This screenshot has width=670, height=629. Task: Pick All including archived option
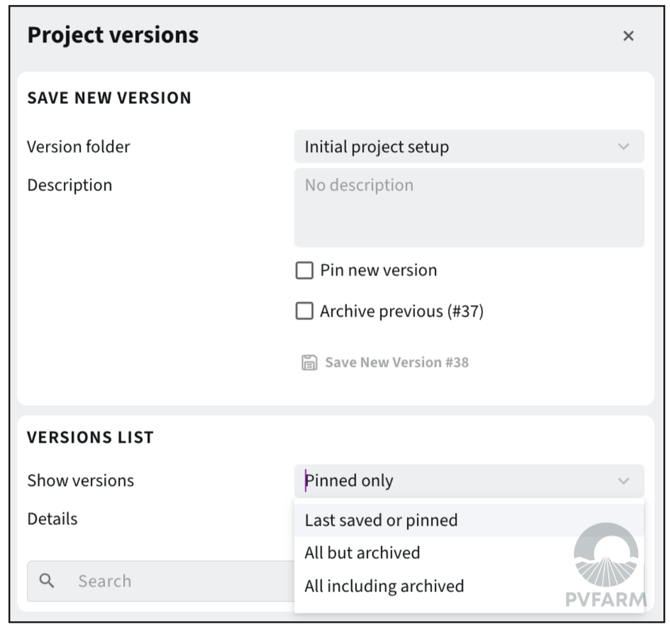point(384,586)
